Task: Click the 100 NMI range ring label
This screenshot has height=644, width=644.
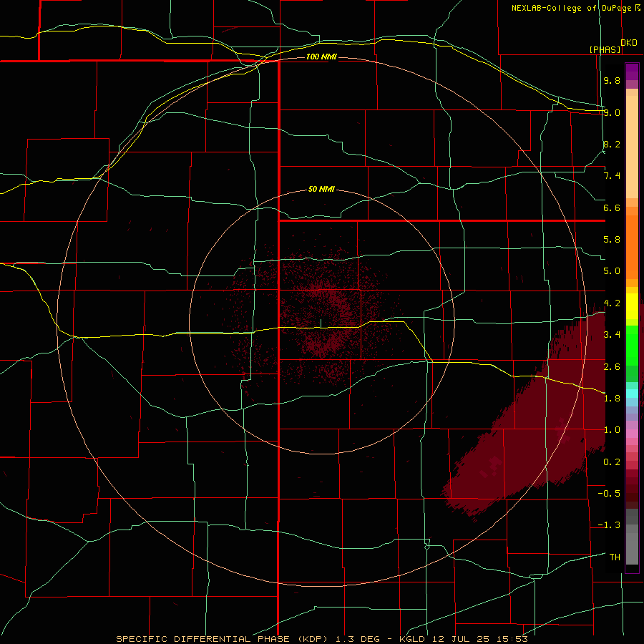Action: [321, 57]
